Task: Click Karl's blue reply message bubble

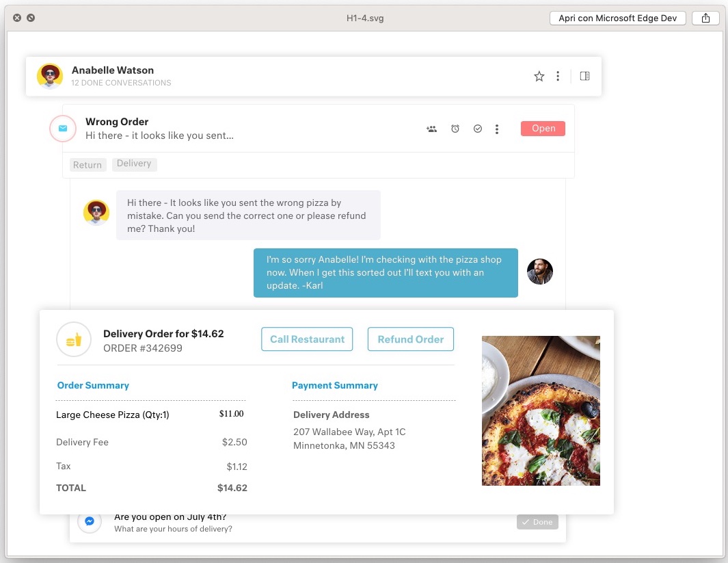Action: (386, 273)
